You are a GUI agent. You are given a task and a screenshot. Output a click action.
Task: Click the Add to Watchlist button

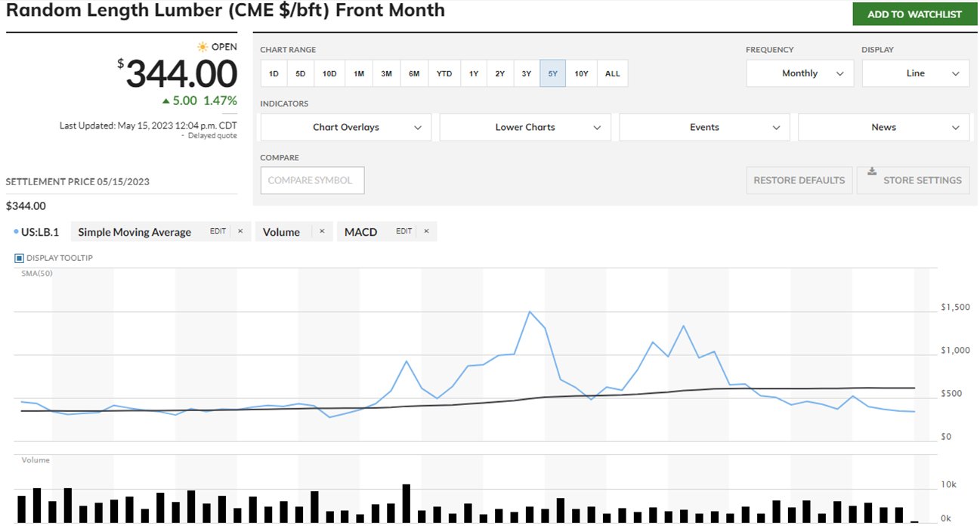pyautogui.click(x=914, y=14)
